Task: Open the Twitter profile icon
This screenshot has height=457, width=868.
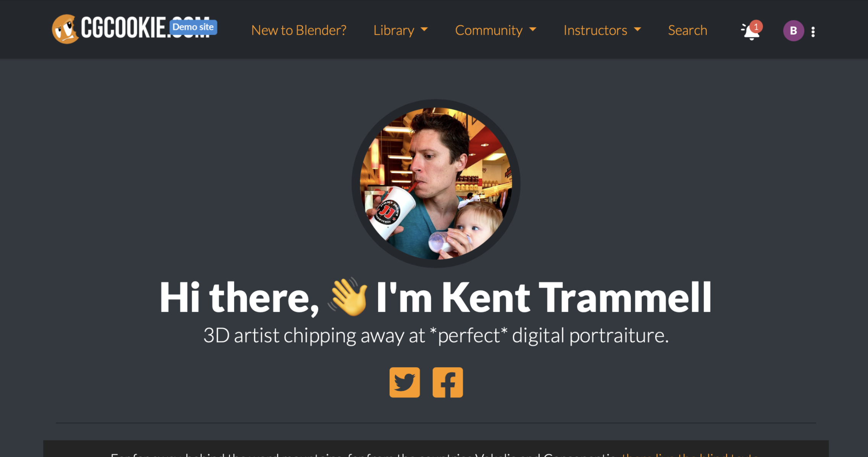Action: pyautogui.click(x=405, y=382)
